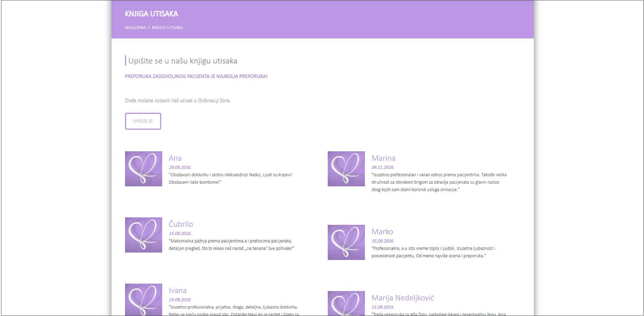Viewport: 644px width, 316px height.
Task: Select the reviewer name Marko
Action: pyautogui.click(x=382, y=232)
